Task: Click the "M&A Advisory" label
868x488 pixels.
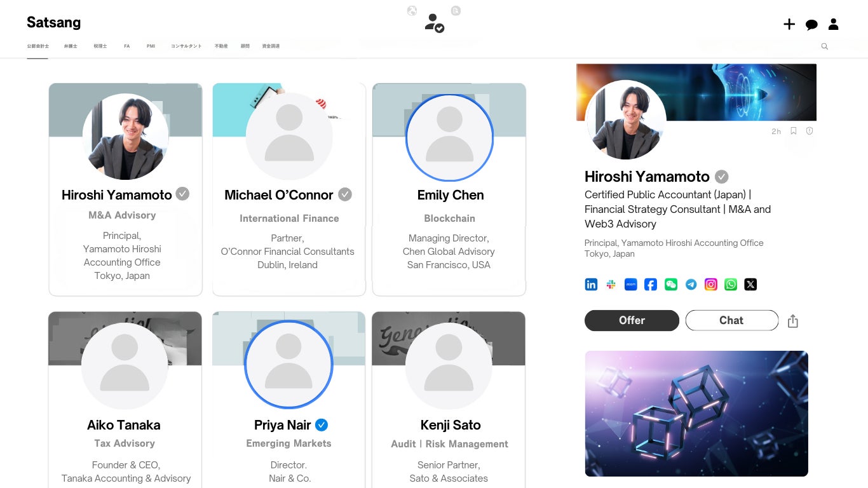Action: point(122,215)
